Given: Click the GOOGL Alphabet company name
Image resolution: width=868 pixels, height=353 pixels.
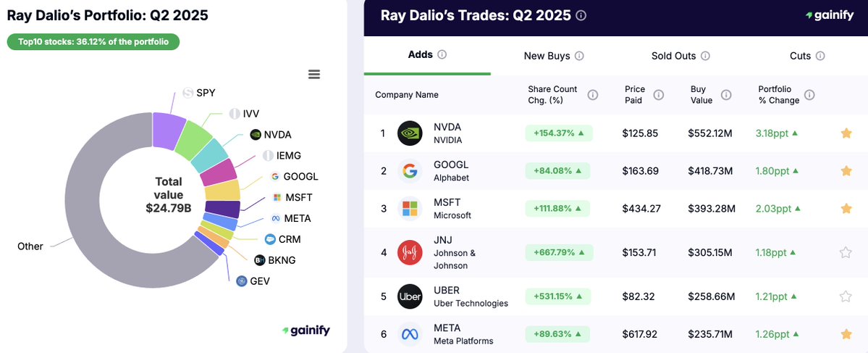Looking at the screenshot, I should (451, 171).
